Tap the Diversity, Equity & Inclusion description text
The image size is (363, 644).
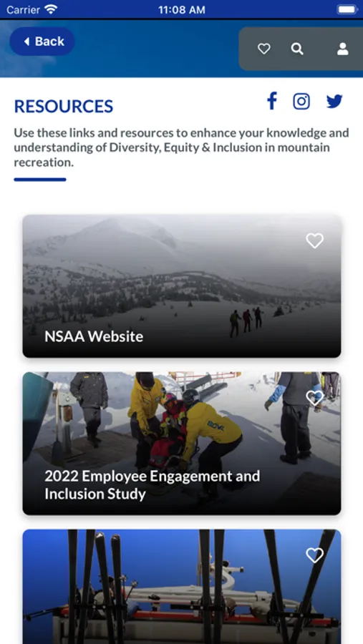pos(181,147)
